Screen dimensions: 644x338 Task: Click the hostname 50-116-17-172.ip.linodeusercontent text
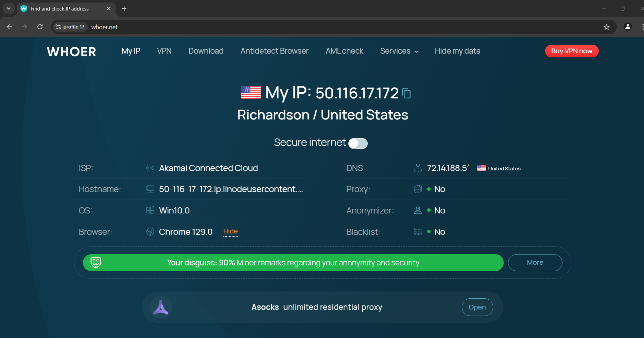(231, 189)
